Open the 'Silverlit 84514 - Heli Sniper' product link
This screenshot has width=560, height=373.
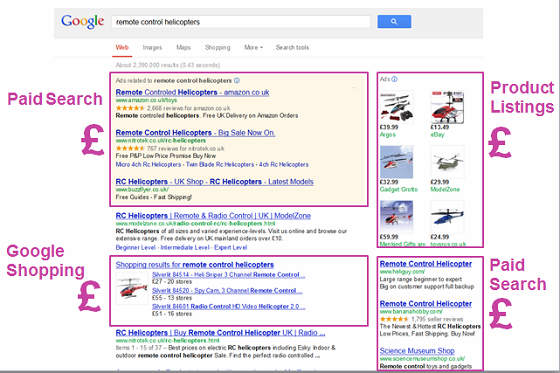click(x=229, y=275)
